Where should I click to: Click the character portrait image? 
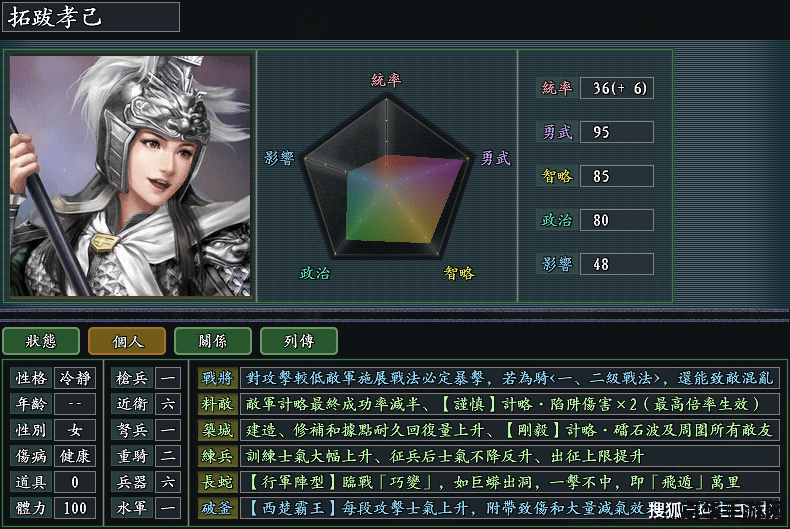point(130,175)
